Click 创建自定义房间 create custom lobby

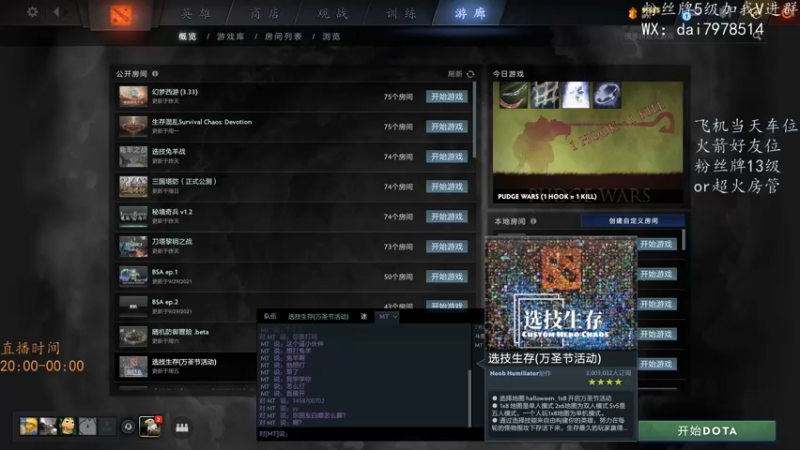coord(633,221)
